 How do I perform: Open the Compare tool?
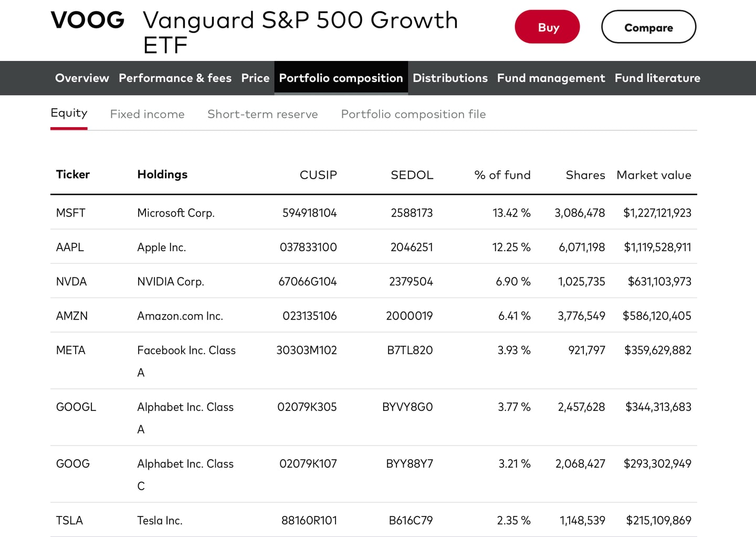coord(648,27)
